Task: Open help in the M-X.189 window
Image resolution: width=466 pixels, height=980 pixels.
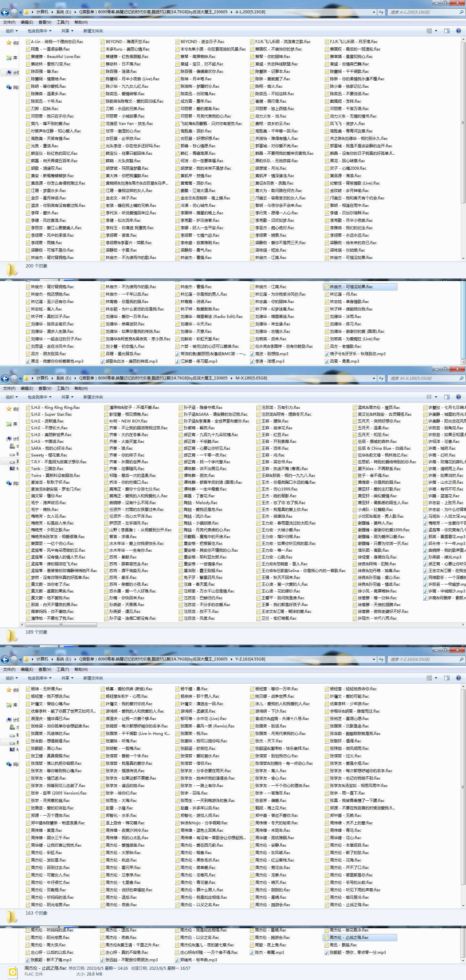Action: (x=458, y=397)
